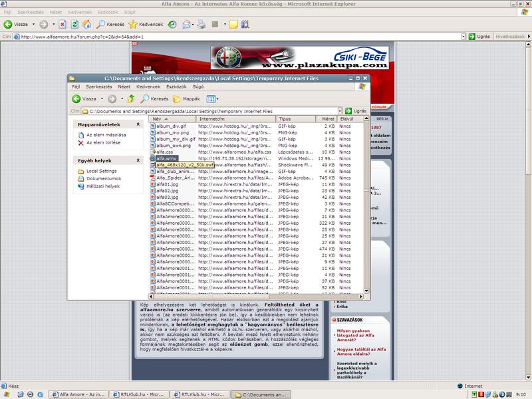The image size is (532, 399).
Task: Open Hálózati helyek from Egyéb helyek
Action: pos(103,186)
